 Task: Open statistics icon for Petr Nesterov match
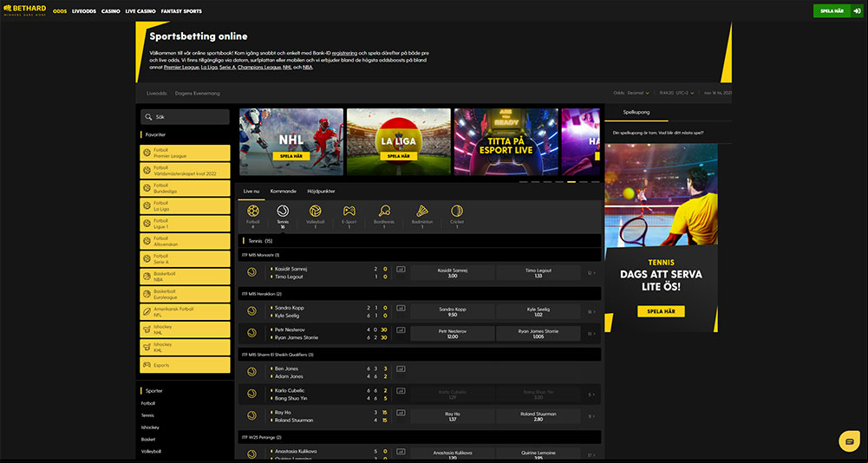[x=401, y=330]
